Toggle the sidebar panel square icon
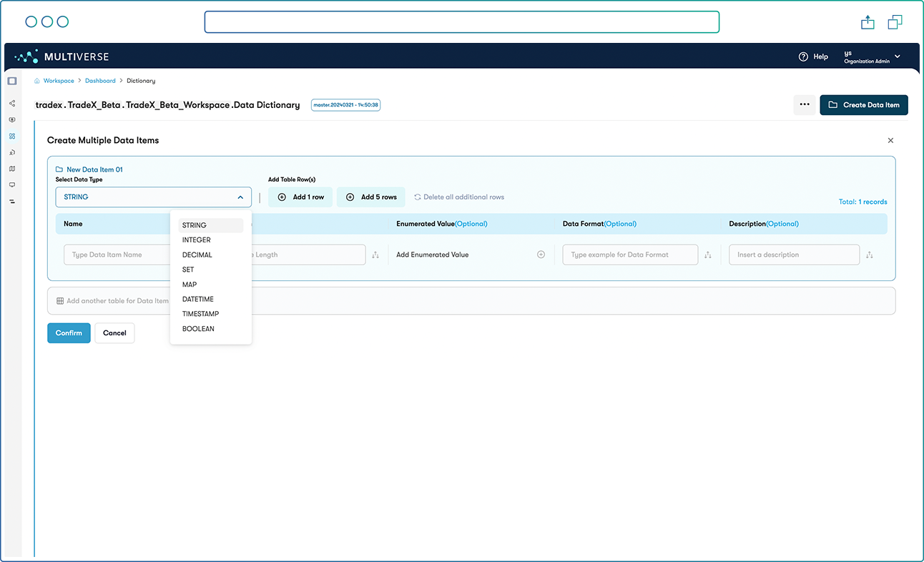The height and width of the screenshot is (562, 924). click(12, 81)
